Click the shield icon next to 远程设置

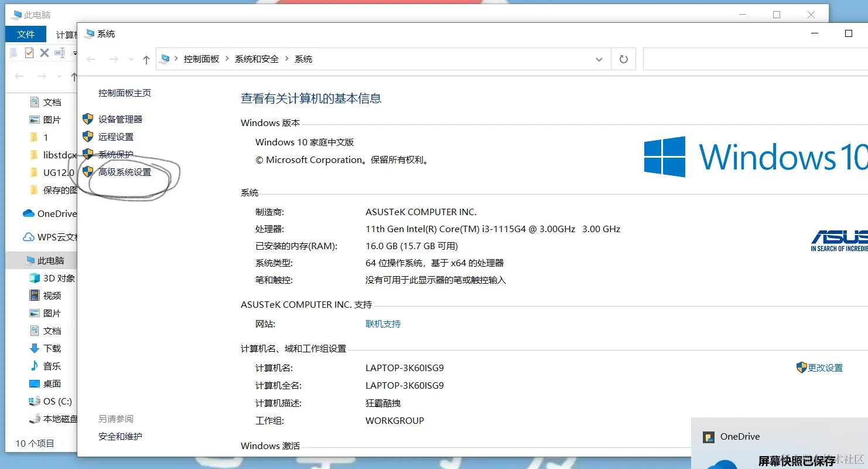click(x=88, y=137)
